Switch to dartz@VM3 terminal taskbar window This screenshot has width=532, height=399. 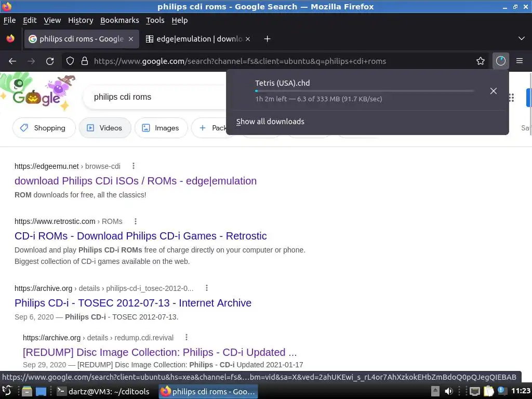point(103,391)
